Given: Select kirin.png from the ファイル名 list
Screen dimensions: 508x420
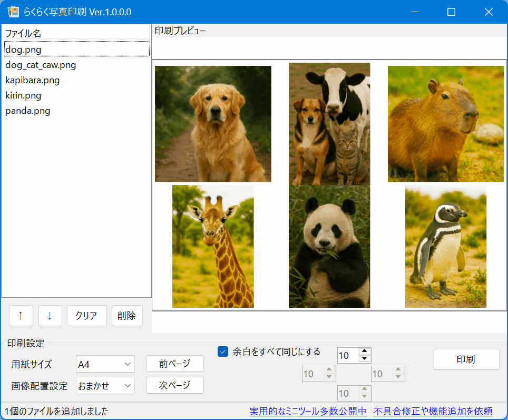Looking at the screenshot, I should (x=25, y=95).
